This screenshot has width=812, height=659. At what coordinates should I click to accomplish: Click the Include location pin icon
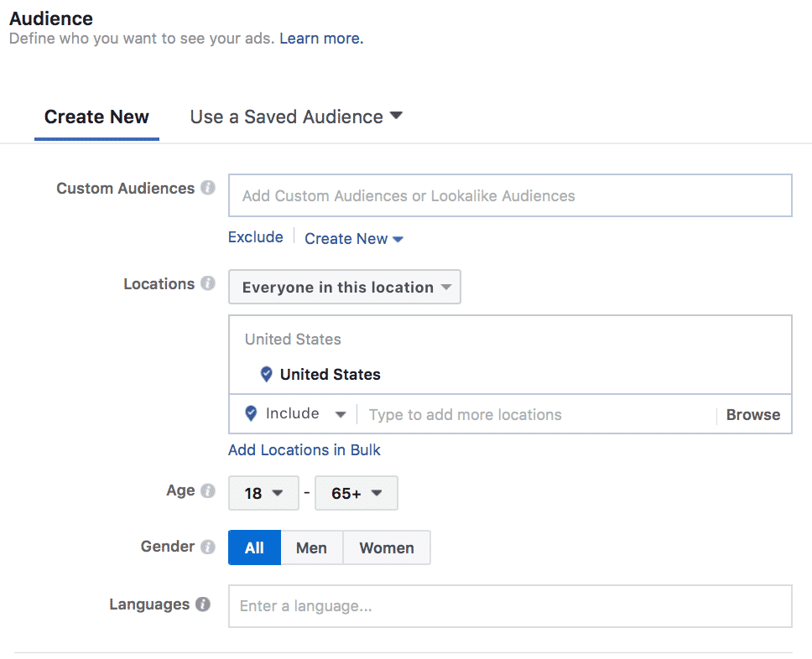tap(251, 413)
